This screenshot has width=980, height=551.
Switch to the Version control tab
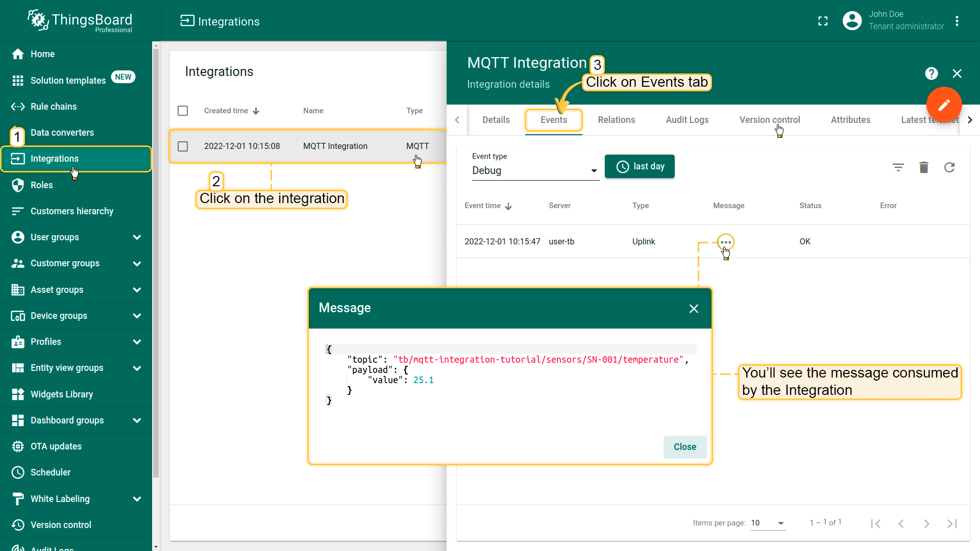(770, 120)
